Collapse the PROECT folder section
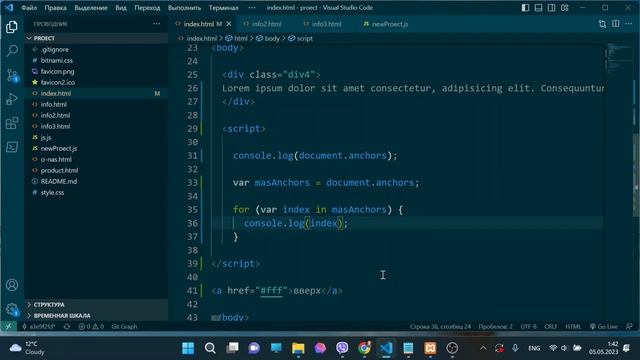The height and width of the screenshot is (360, 640). tap(96, 38)
